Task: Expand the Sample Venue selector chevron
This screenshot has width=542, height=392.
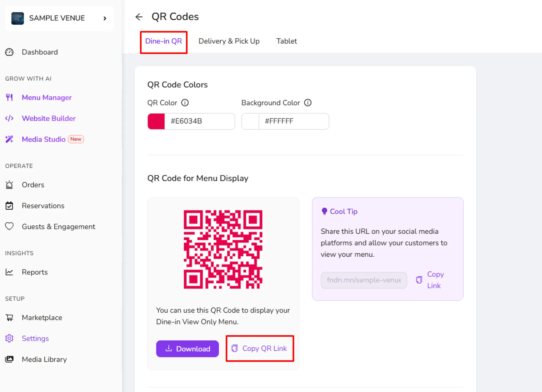Action: 105,18
